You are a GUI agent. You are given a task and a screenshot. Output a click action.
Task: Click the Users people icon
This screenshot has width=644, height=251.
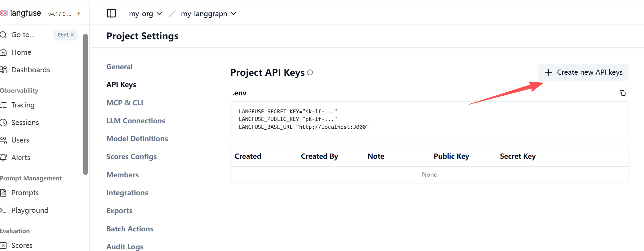click(x=3, y=140)
